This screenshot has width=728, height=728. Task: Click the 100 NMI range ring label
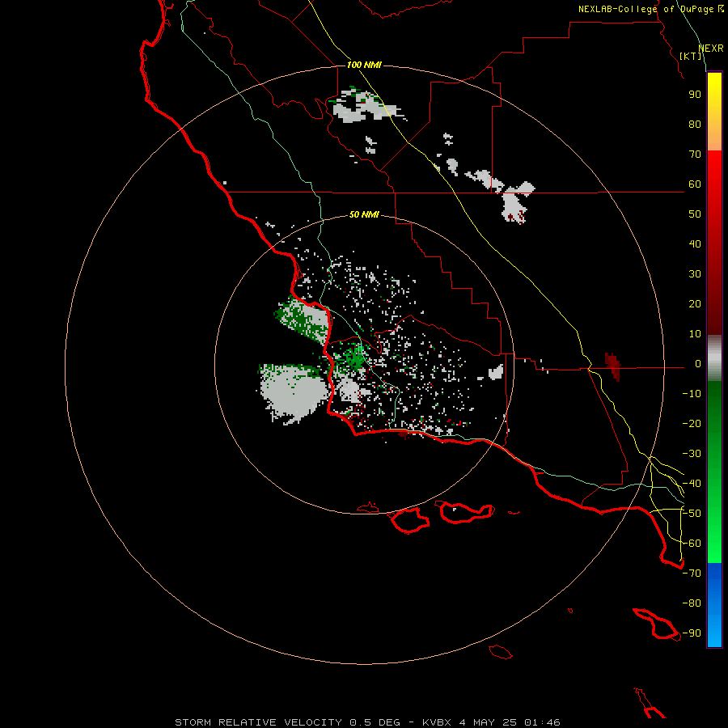click(364, 65)
